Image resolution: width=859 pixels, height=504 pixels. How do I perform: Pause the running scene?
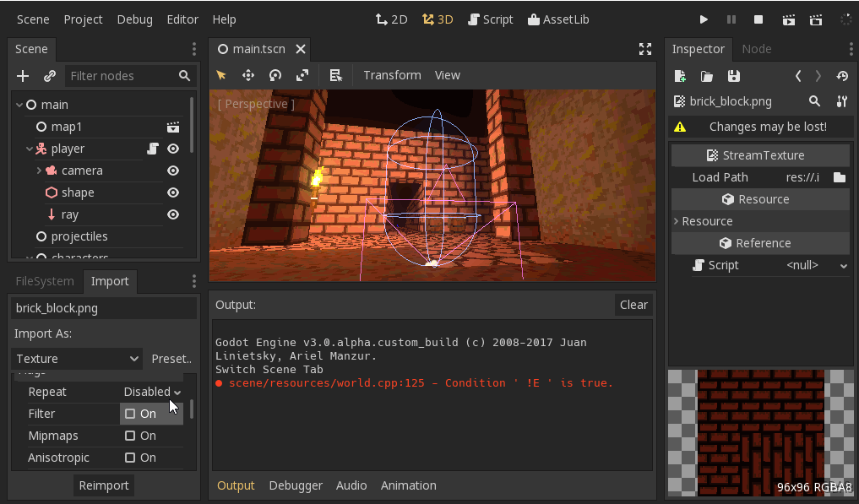[x=731, y=19]
